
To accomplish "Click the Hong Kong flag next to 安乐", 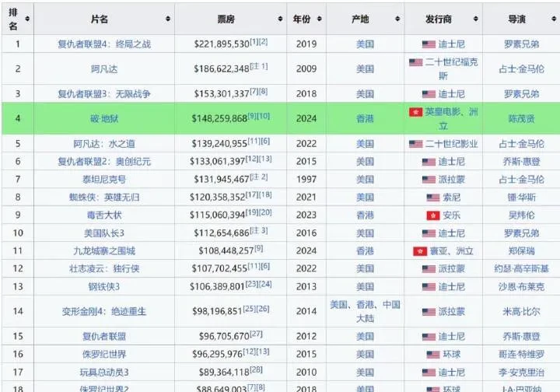I will [433, 215].
